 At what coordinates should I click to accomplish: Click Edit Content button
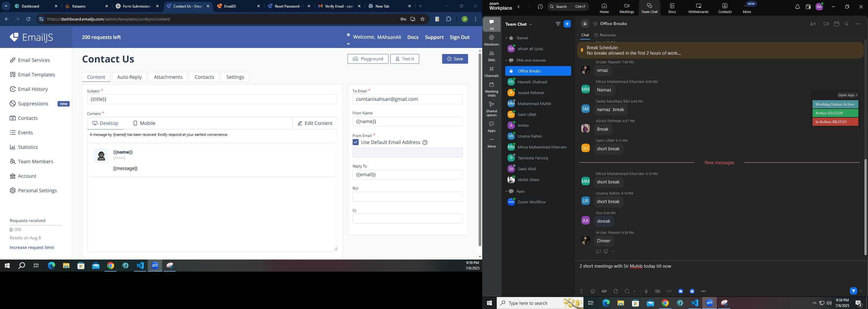[x=315, y=123]
